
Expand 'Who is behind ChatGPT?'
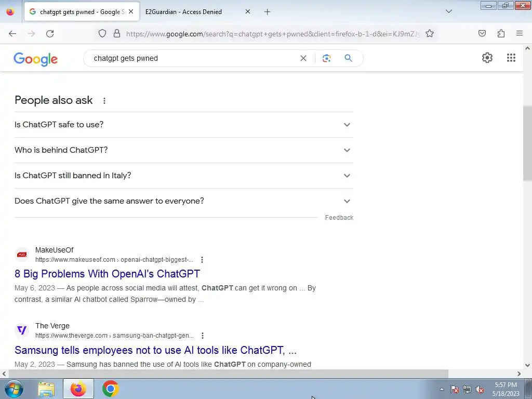click(x=184, y=150)
